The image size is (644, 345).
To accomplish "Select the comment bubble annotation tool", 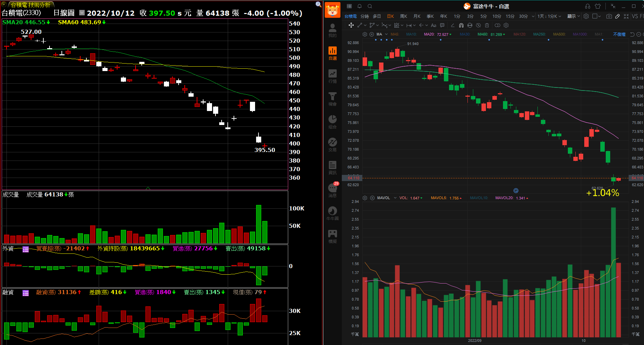I will coord(442,25).
